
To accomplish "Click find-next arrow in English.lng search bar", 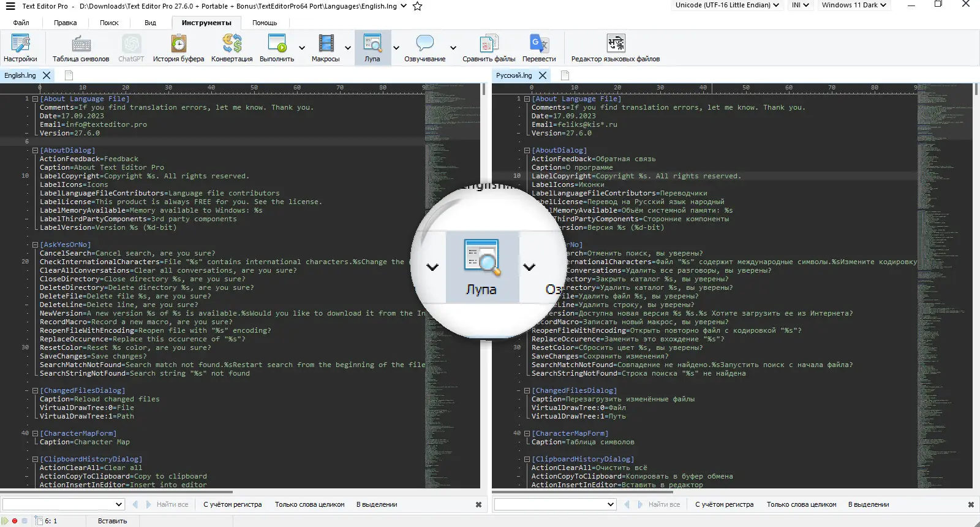I will coord(148,504).
